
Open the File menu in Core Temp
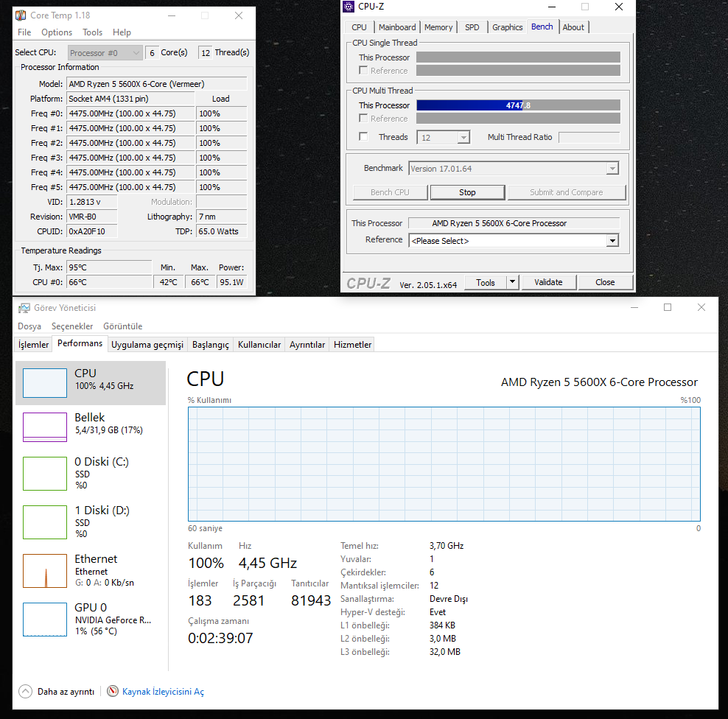pos(24,32)
